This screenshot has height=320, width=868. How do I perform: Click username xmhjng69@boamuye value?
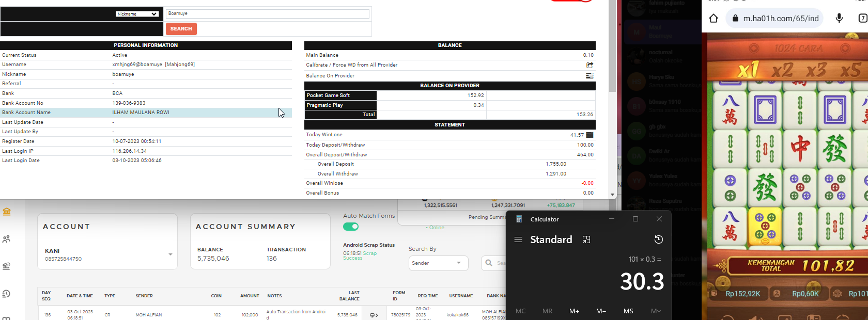click(137, 65)
